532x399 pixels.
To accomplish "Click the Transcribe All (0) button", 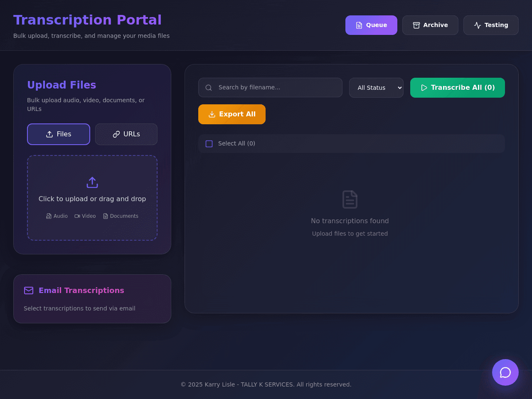I will tap(458, 88).
